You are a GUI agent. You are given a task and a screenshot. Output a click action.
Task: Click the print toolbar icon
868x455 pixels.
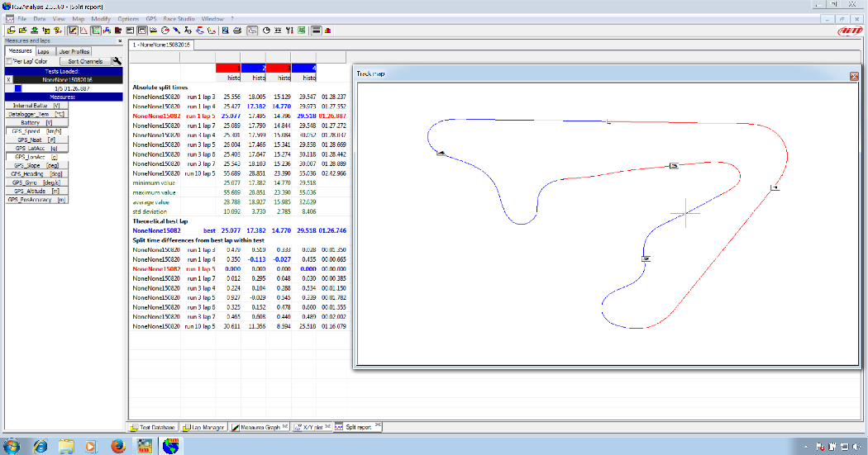click(237, 31)
